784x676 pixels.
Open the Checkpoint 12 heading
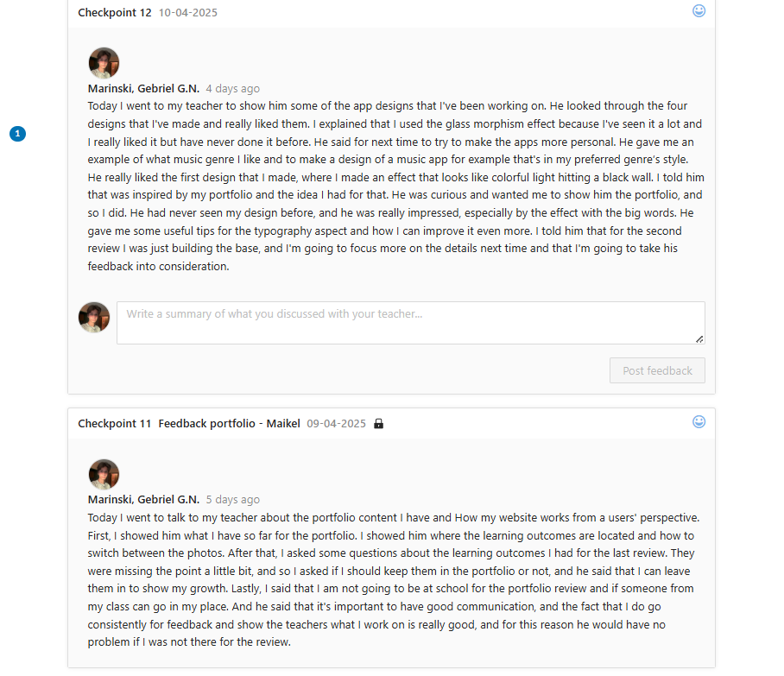pos(115,13)
